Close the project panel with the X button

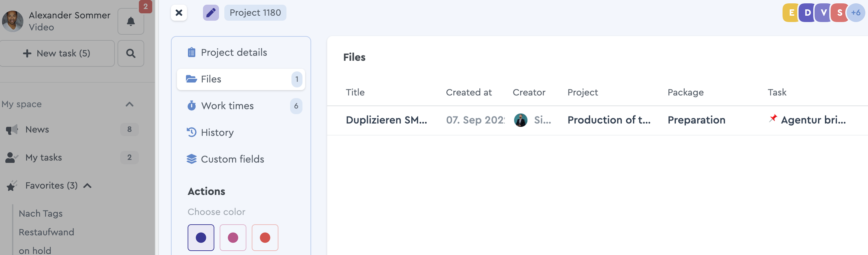(179, 13)
